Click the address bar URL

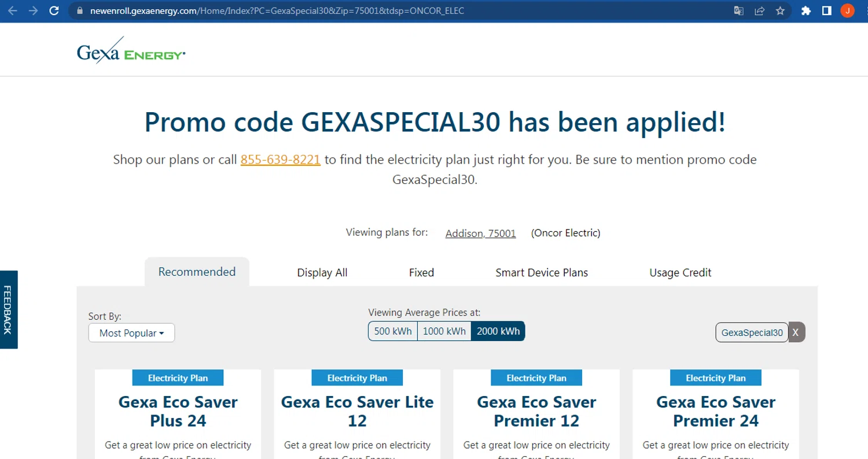(x=277, y=10)
